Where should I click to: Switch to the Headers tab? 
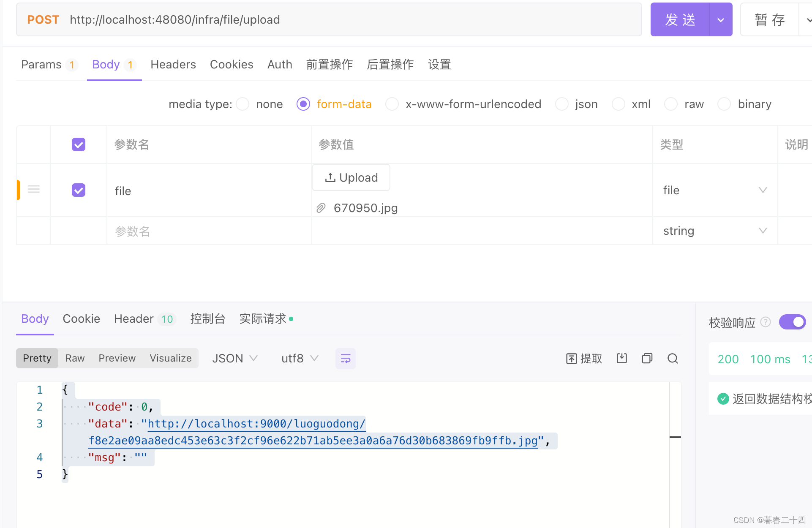(173, 64)
